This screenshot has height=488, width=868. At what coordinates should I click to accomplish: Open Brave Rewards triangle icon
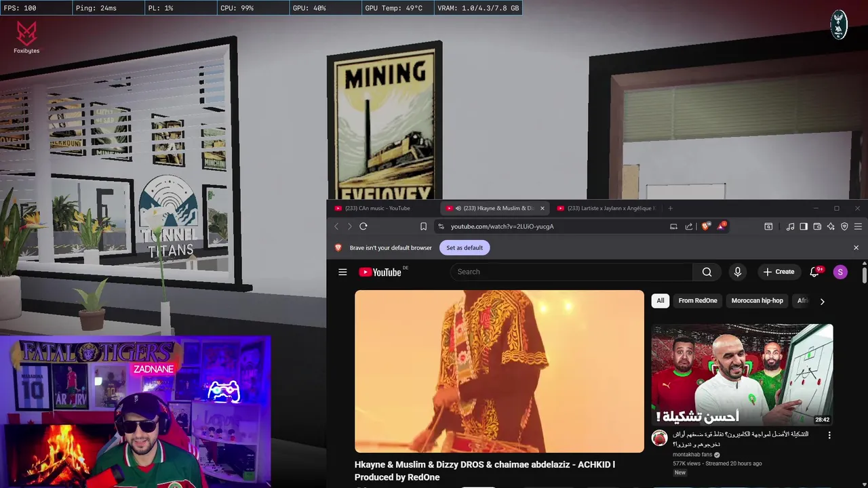tap(722, 226)
